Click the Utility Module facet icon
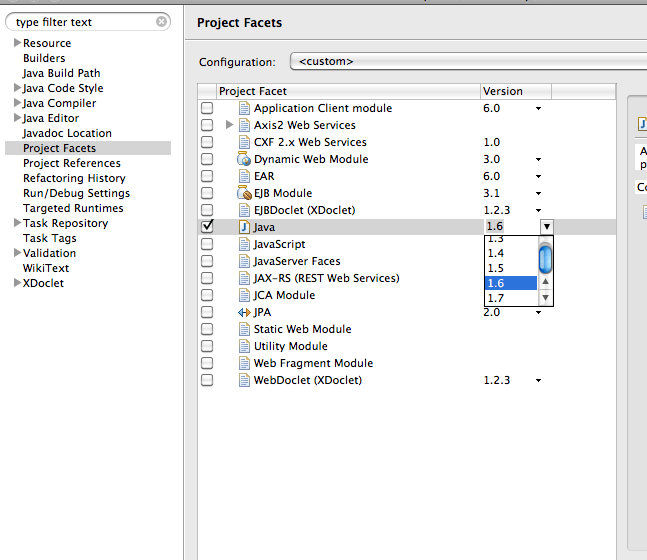This screenshot has height=560, width=647. pyautogui.click(x=244, y=346)
